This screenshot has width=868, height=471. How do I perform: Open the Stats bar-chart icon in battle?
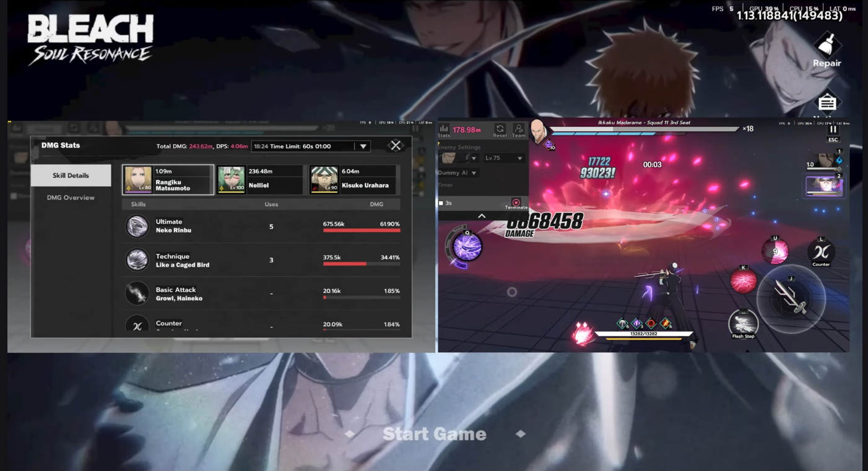[x=444, y=129]
